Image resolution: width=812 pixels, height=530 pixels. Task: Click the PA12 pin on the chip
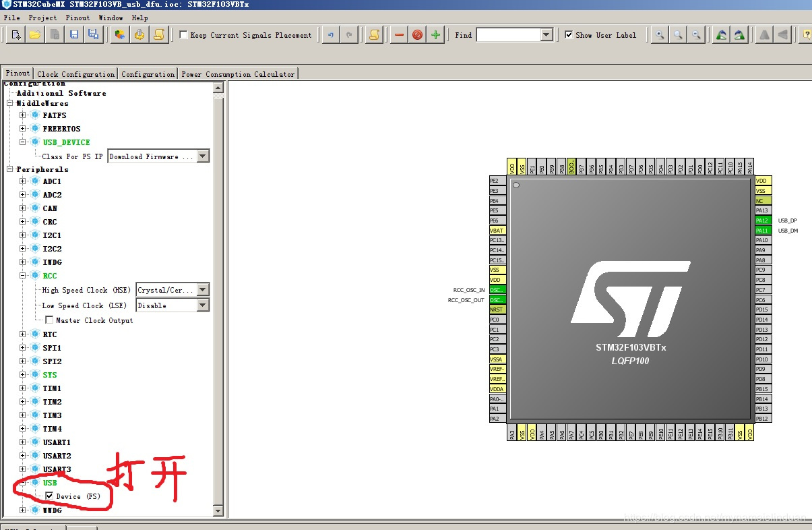coord(761,220)
